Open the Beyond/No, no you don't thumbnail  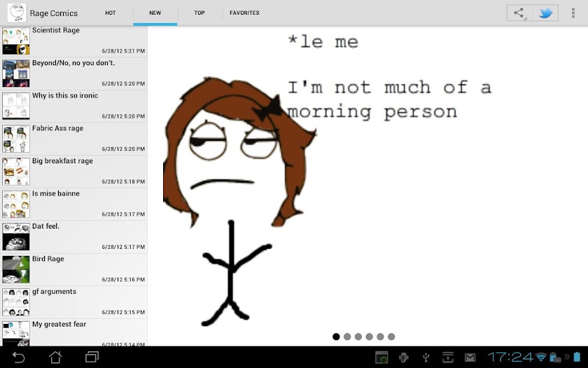tap(15, 74)
